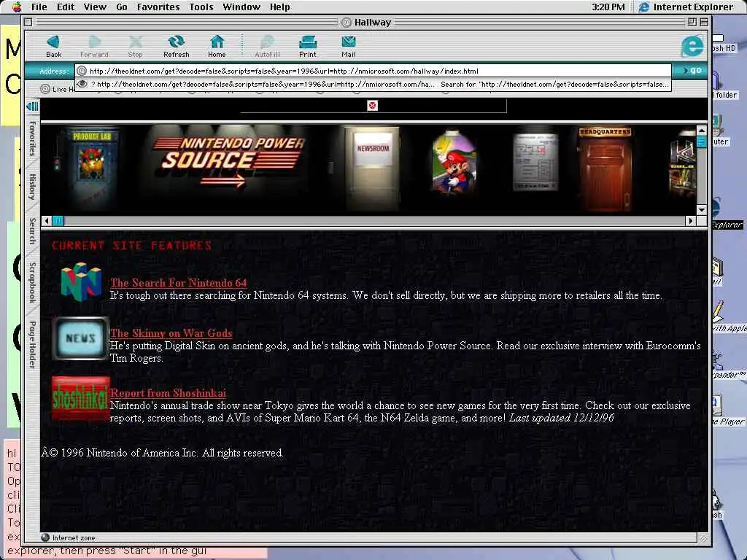Open the Page Holder side tab
This screenshot has height=560, width=747.
(x=32, y=344)
